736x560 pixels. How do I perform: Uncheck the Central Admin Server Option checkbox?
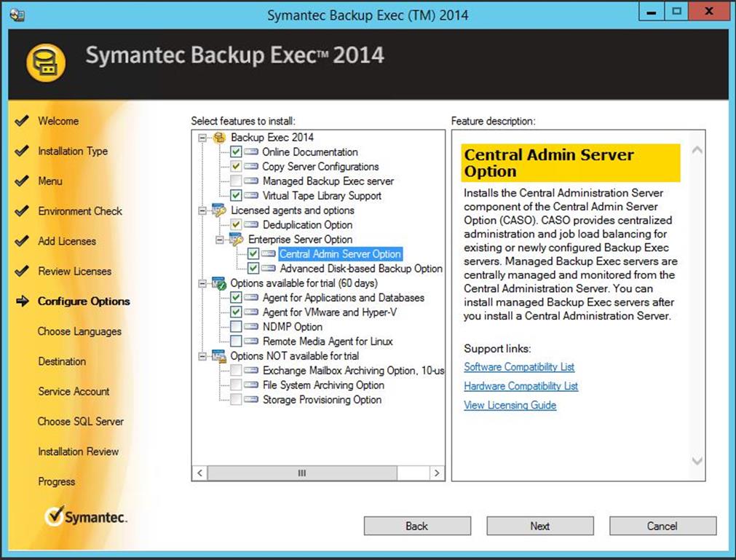pos(253,254)
